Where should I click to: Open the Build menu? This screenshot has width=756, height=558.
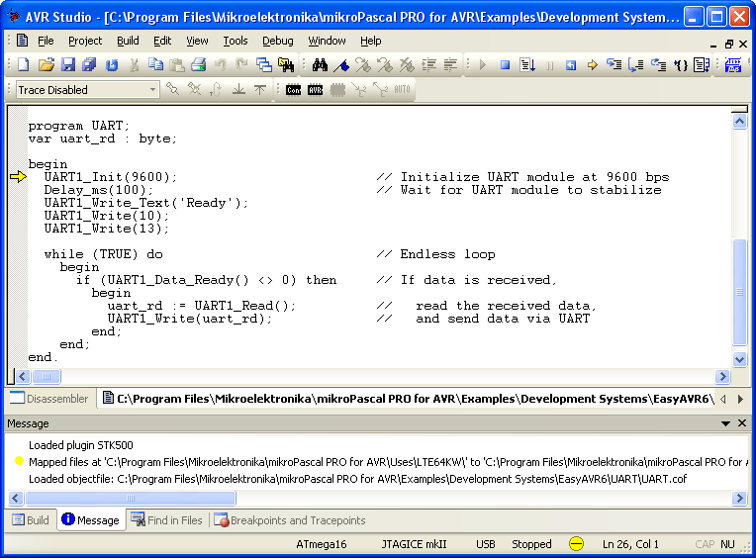pos(128,41)
